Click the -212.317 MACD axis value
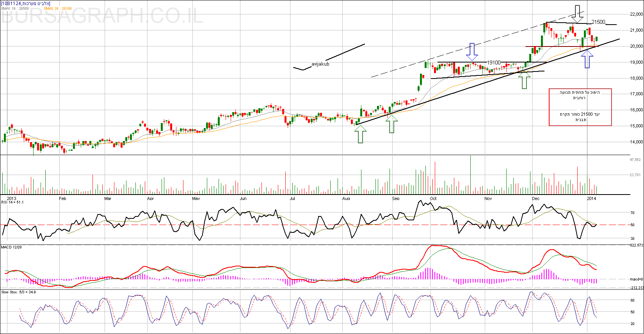Viewport: 644px width, 334px height. pyautogui.click(x=636, y=288)
